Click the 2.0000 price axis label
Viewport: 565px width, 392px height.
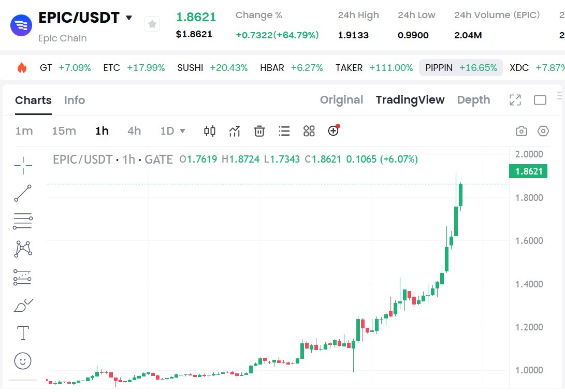(529, 154)
